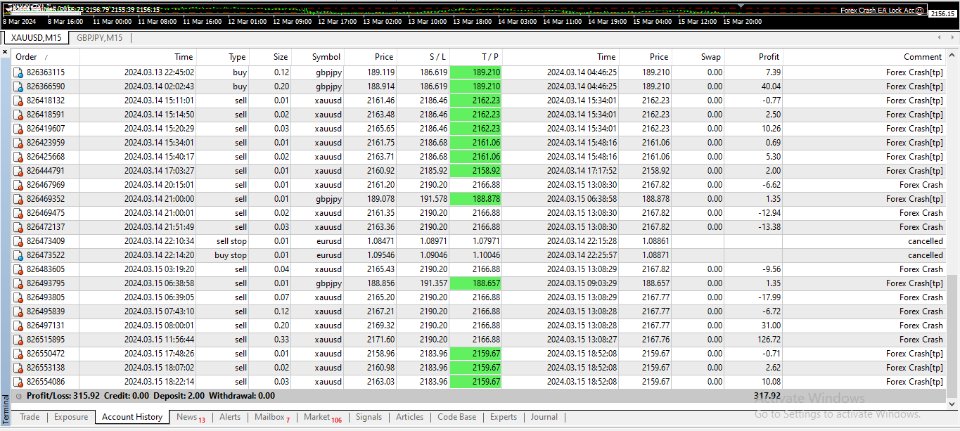Switch to the GBPJPY,M15 chart tab
This screenshot has width=960, height=431.
click(x=99, y=38)
